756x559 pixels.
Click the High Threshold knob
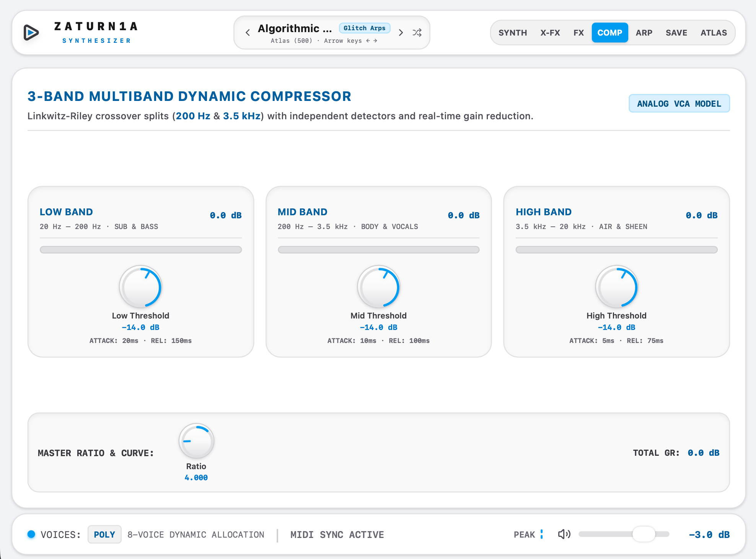[617, 287]
